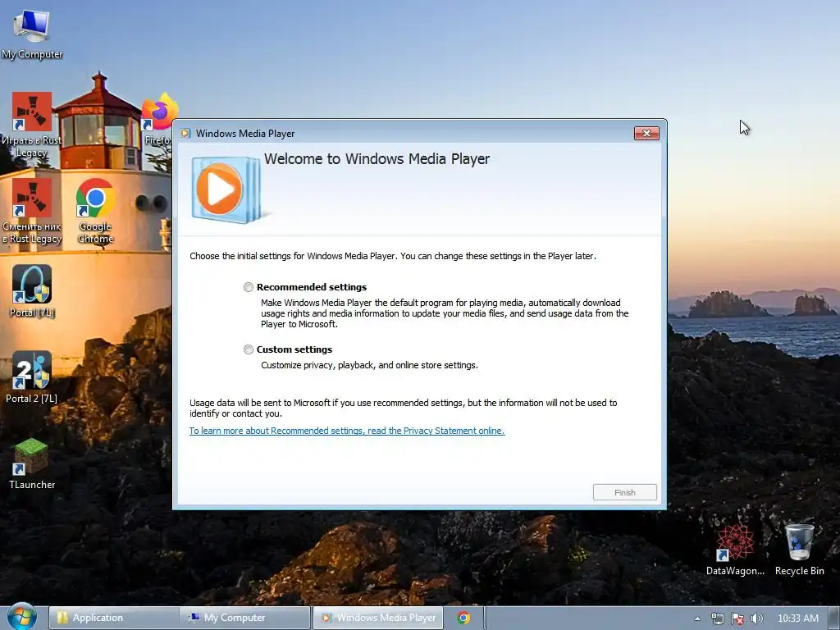Select the Играть в Rust Legacy icon
This screenshot has width=840, height=630.
click(x=32, y=125)
